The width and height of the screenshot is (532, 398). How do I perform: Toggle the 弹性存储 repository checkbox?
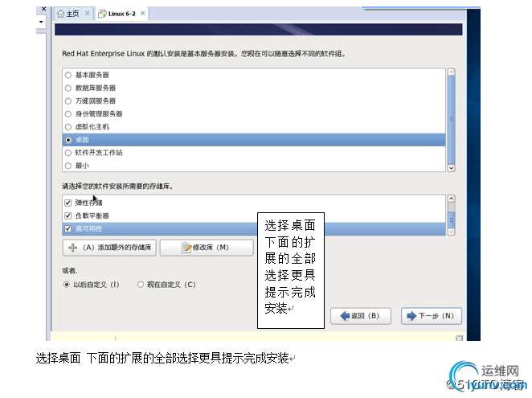click(68, 203)
